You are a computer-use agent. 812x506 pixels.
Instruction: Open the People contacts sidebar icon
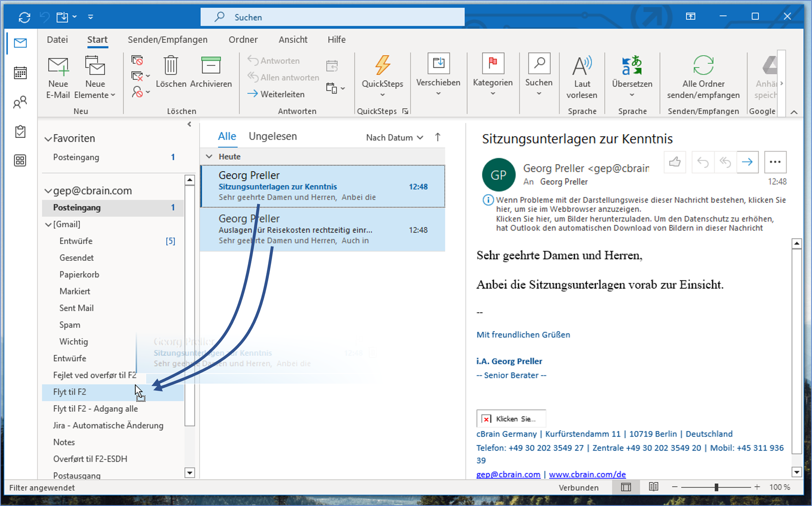pyautogui.click(x=20, y=102)
